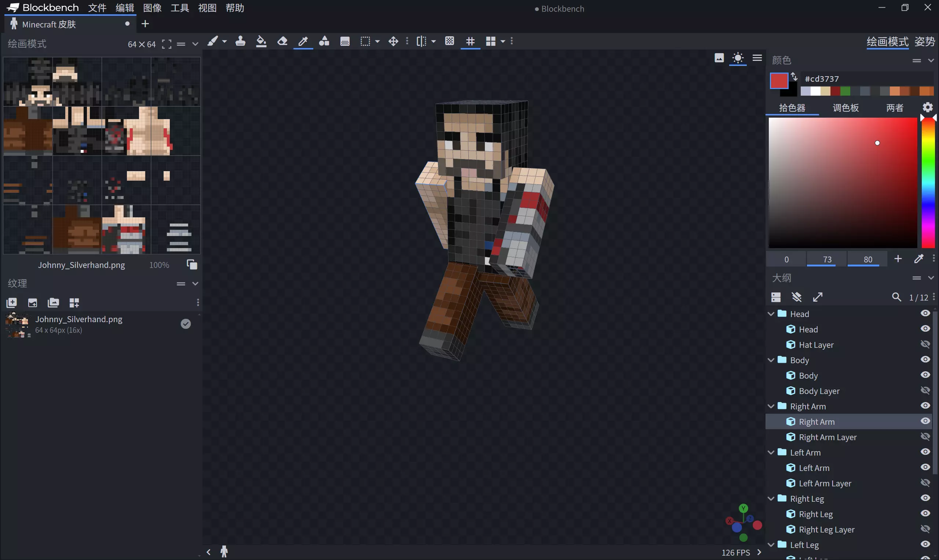Image resolution: width=939 pixels, height=560 pixels.
Task: Collapse the Right Arm group
Action: click(x=771, y=406)
